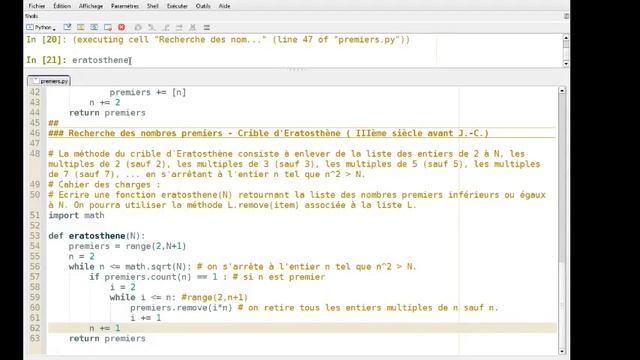Click the '# Cahier des charges :' comment

(104, 184)
